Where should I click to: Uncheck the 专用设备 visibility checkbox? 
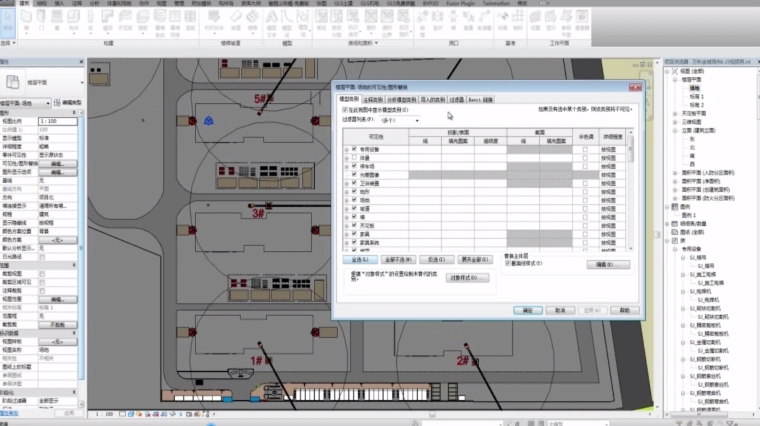coord(354,149)
